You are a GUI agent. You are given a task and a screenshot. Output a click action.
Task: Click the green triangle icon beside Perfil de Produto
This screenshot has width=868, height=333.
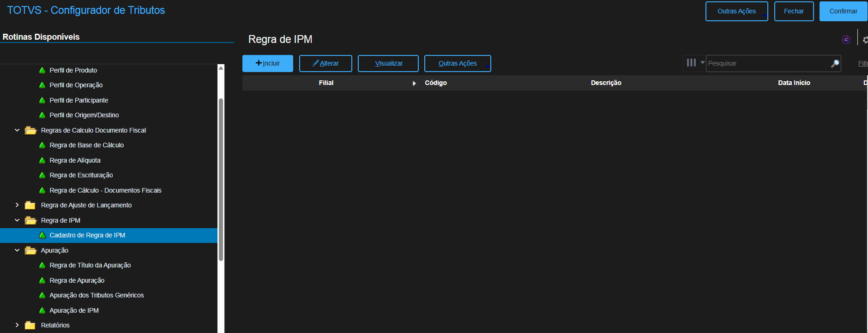[x=42, y=70]
